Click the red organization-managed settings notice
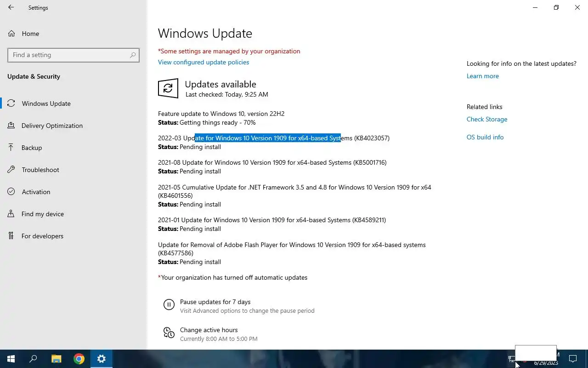The height and width of the screenshot is (368, 588). point(229,51)
